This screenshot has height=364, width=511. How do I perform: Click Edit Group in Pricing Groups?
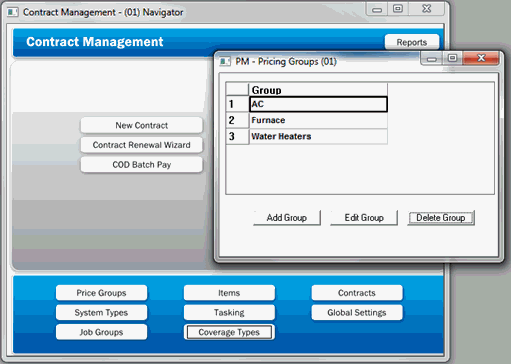[x=364, y=218]
